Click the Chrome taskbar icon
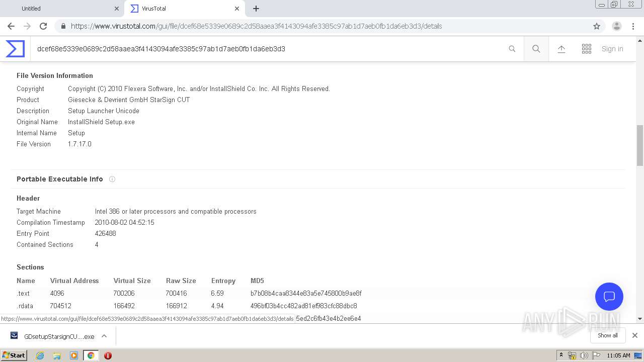644x362 pixels. coord(91,355)
